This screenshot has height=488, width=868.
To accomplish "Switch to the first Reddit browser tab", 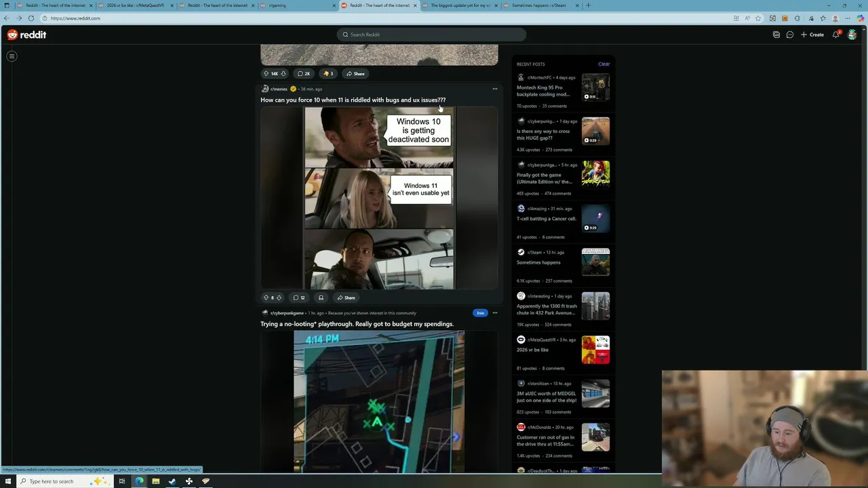I will [54, 5].
